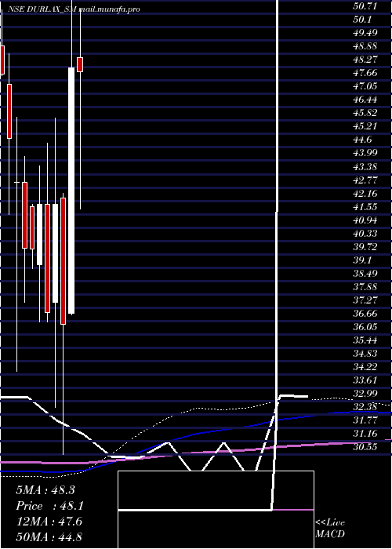Click the 47.05 price axis label
392x549 pixels.
click(365, 86)
